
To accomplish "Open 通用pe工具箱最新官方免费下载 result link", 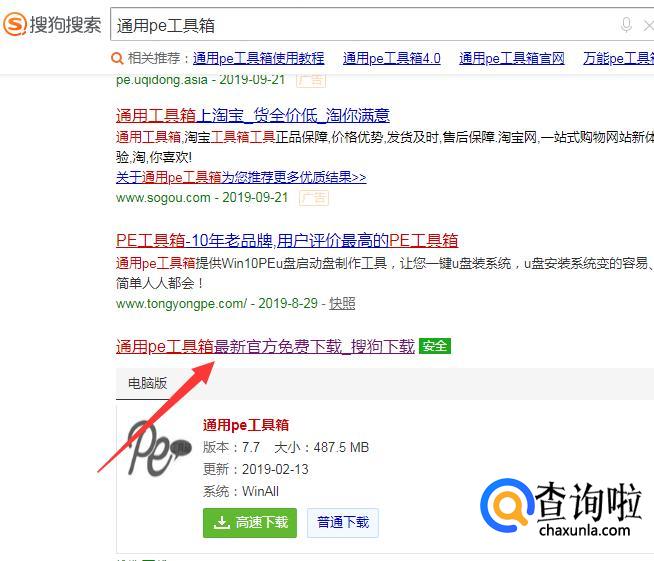I will tap(265, 346).
